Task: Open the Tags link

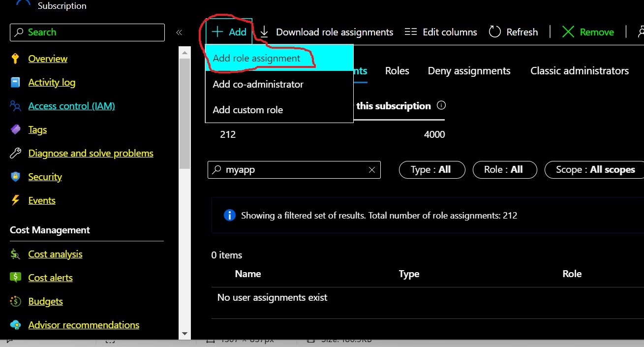Action: (x=37, y=129)
